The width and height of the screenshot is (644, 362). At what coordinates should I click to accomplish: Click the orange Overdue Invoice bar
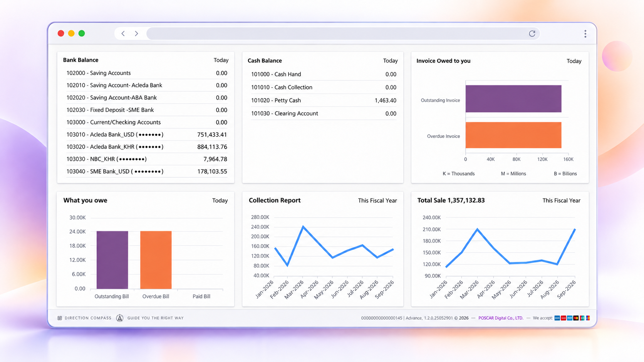pos(513,135)
